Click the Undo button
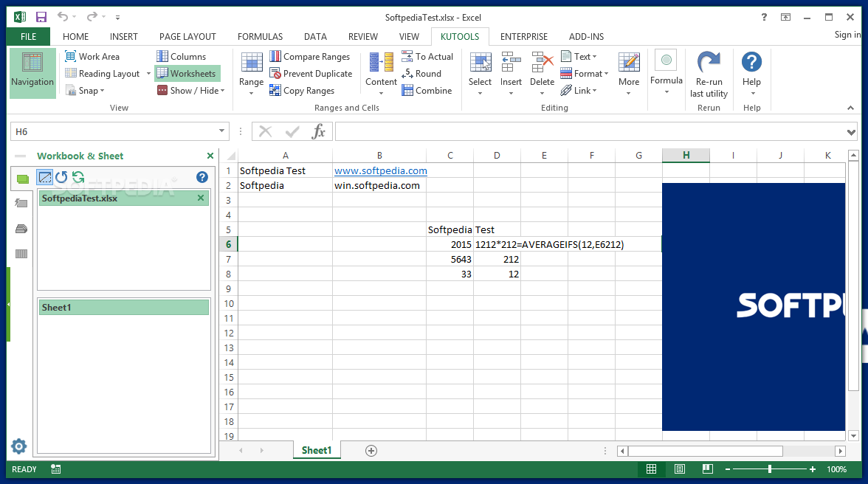The width and height of the screenshot is (868, 484). (x=63, y=17)
